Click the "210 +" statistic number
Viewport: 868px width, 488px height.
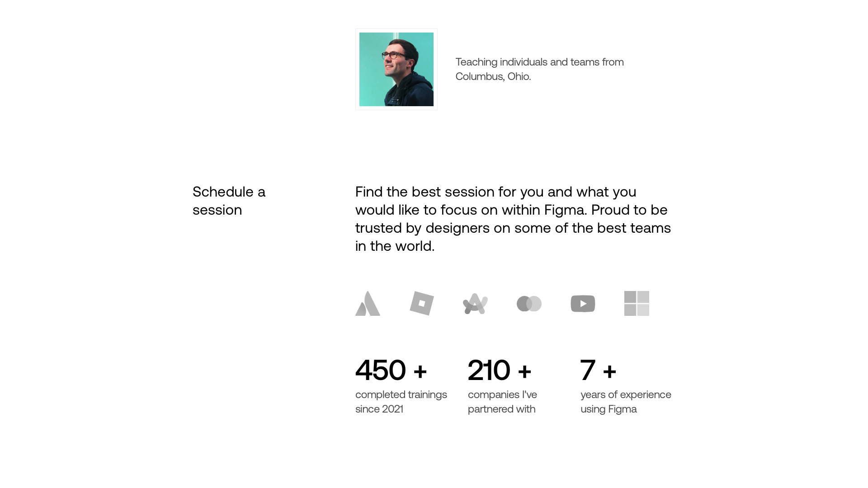(500, 370)
